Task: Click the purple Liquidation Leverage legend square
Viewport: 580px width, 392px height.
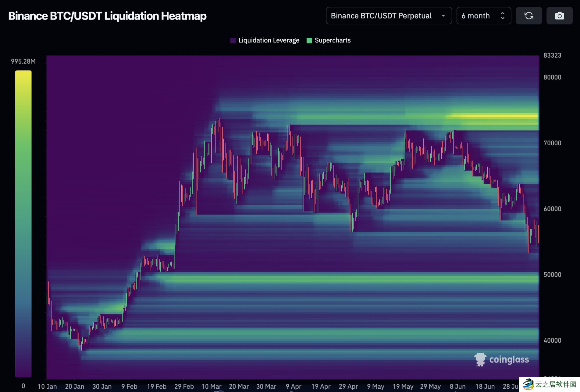Action: [233, 41]
